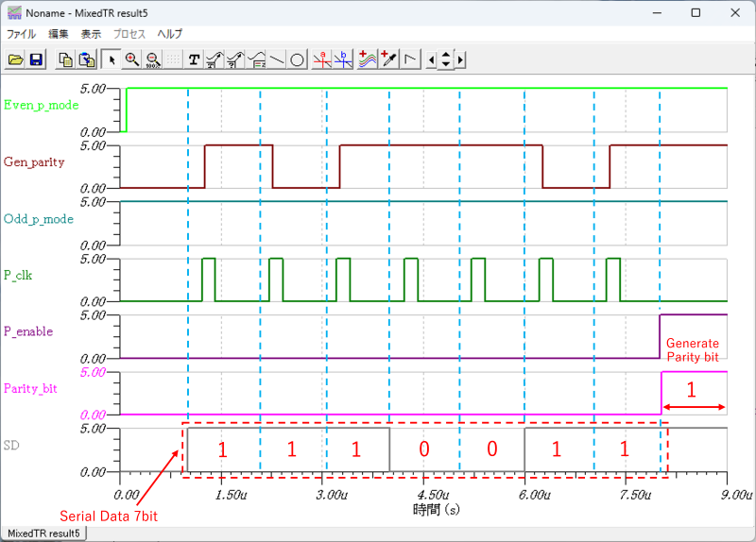Select the text annotation T tool

click(194, 59)
